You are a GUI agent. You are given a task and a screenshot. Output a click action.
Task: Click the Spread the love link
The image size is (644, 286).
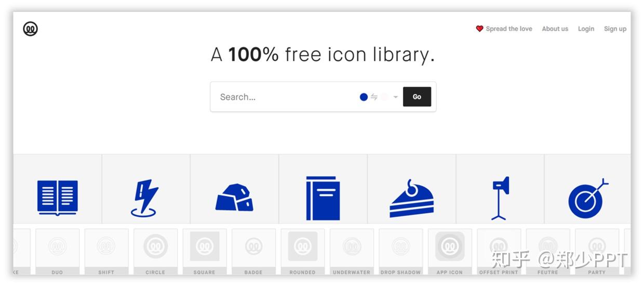504,29
